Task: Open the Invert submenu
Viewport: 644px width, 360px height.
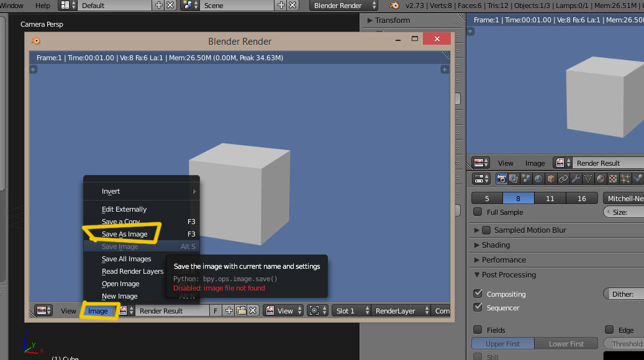Action: click(142, 191)
